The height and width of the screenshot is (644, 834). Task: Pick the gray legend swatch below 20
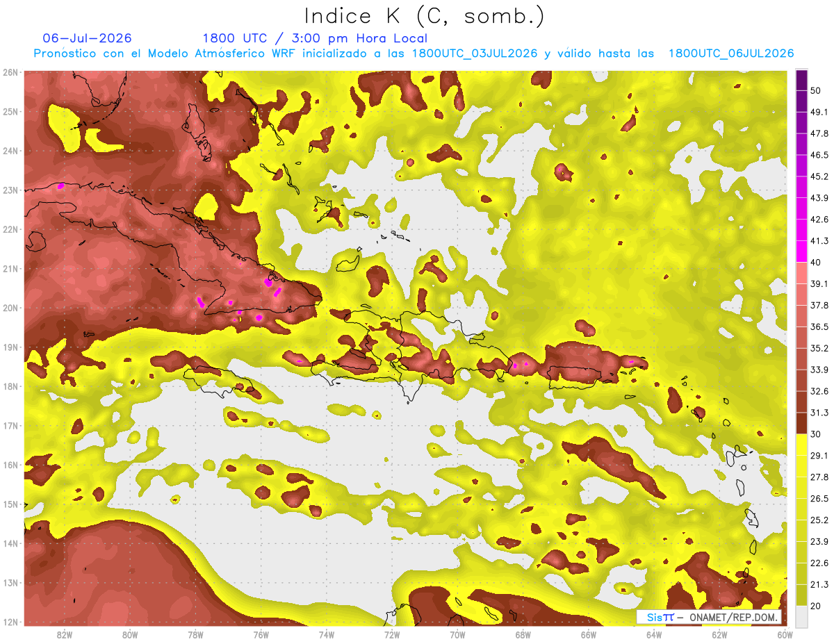tap(801, 616)
